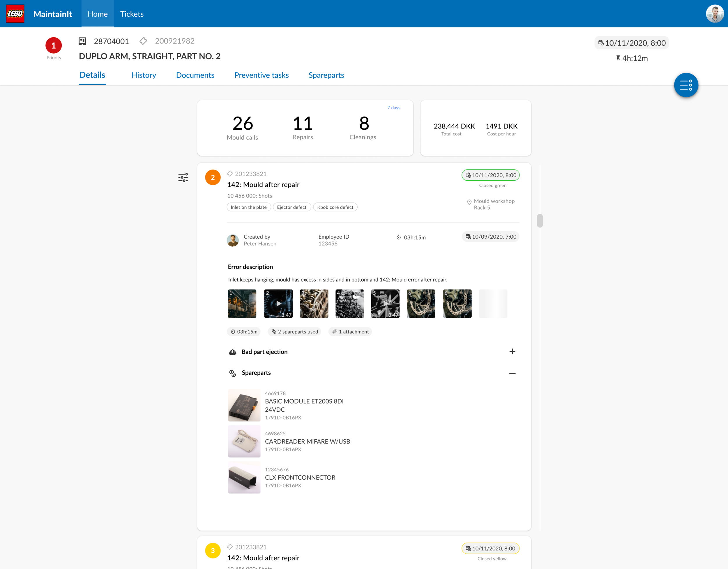
Task: Click the red priority 1 badge
Action: click(x=54, y=45)
